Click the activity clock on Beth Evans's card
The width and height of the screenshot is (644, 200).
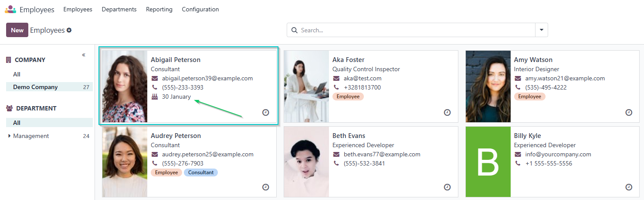pos(447,187)
